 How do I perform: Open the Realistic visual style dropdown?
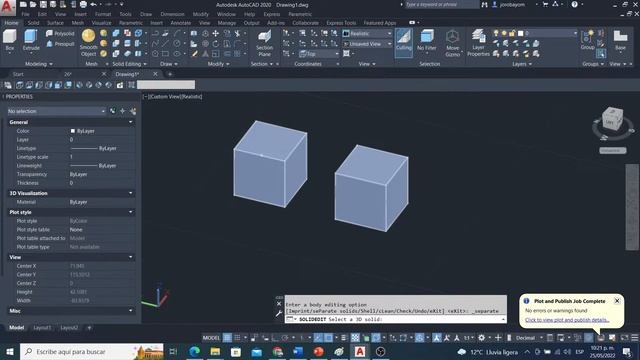pyautogui.click(x=367, y=33)
